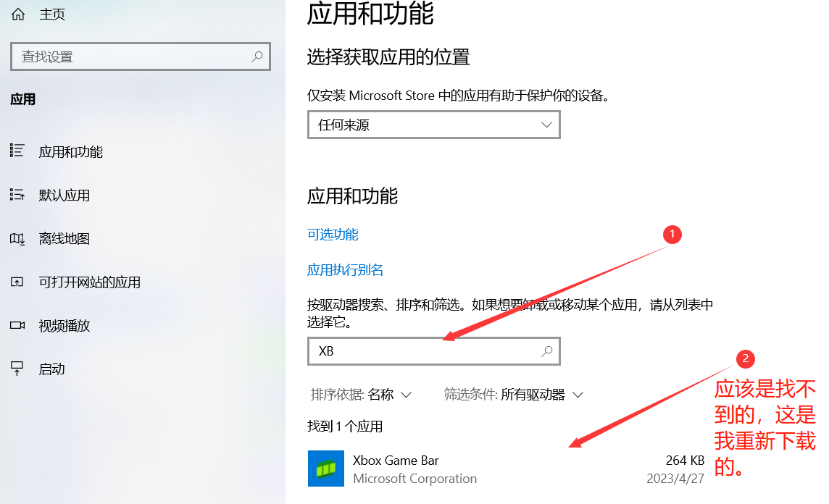The height and width of the screenshot is (504, 829).
Task: Click the green Xbox Game Bar thumbnail
Action: pyautogui.click(x=325, y=469)
